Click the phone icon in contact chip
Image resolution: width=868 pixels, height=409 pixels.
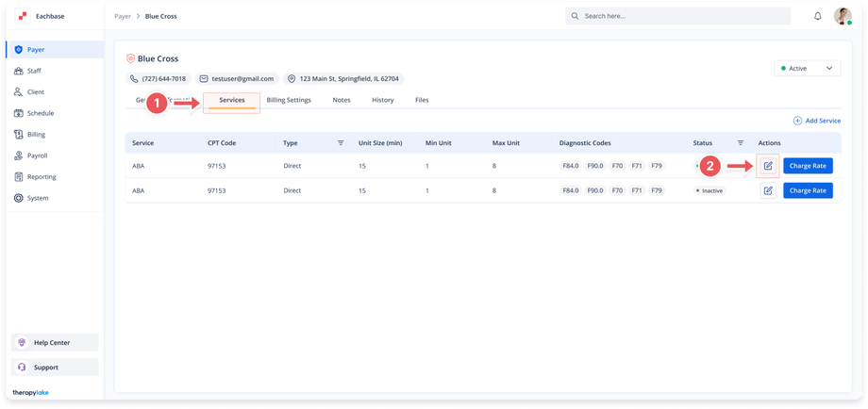133,79
